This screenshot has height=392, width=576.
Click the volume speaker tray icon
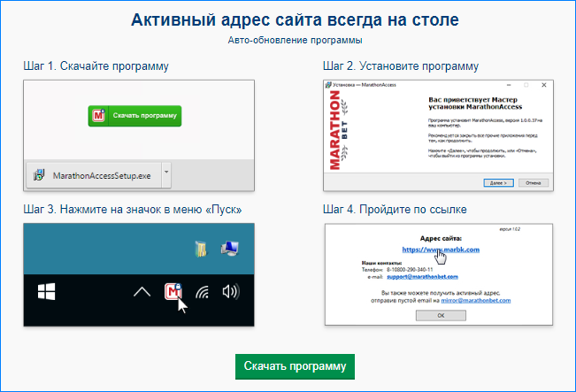[231, 292]
